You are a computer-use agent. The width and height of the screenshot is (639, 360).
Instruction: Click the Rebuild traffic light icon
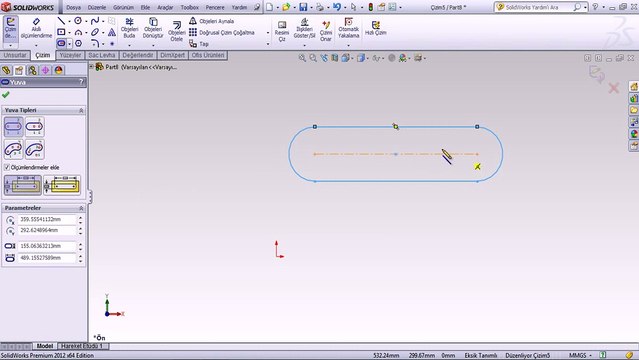(x=370, y=7)
